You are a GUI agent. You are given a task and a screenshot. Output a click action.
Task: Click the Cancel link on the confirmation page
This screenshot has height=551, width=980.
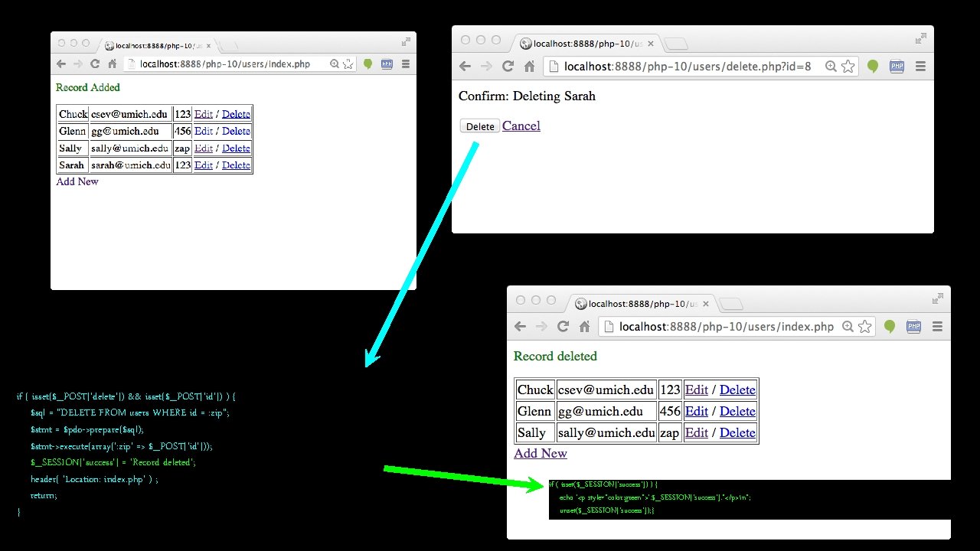coord(521,126)
